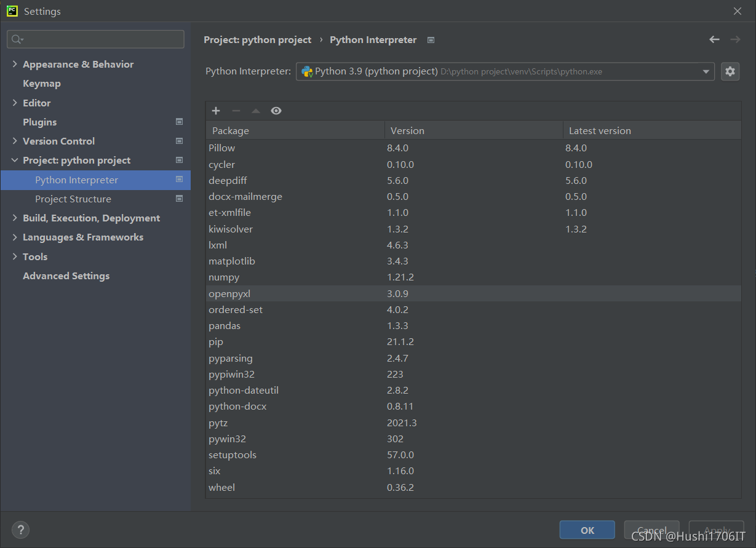Click the uninstall package minus icon
The width and height of the screenshot is (756, 548).
(236, 111)
